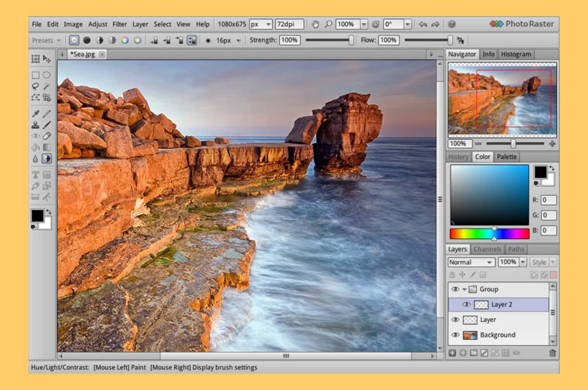
Task: Click the Strength slider handle
Action: 351,40
